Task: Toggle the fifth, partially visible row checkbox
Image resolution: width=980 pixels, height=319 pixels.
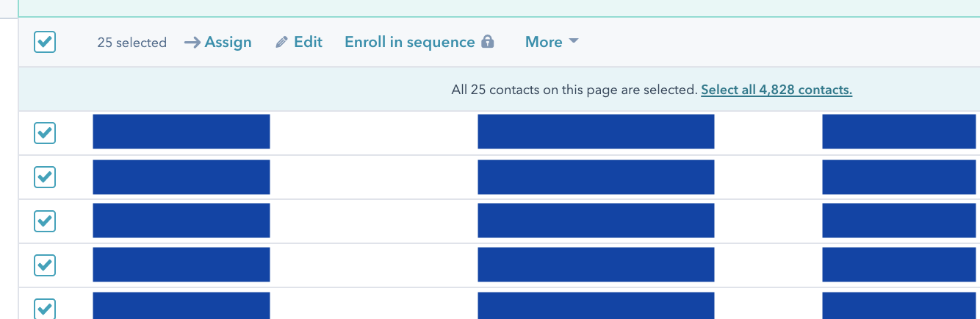Action: 45,309
